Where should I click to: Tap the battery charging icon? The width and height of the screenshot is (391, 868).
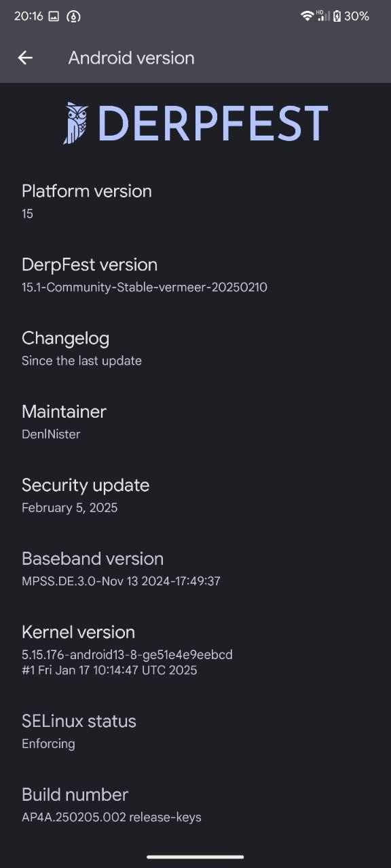pyautogui.click(x=337, y=16)
